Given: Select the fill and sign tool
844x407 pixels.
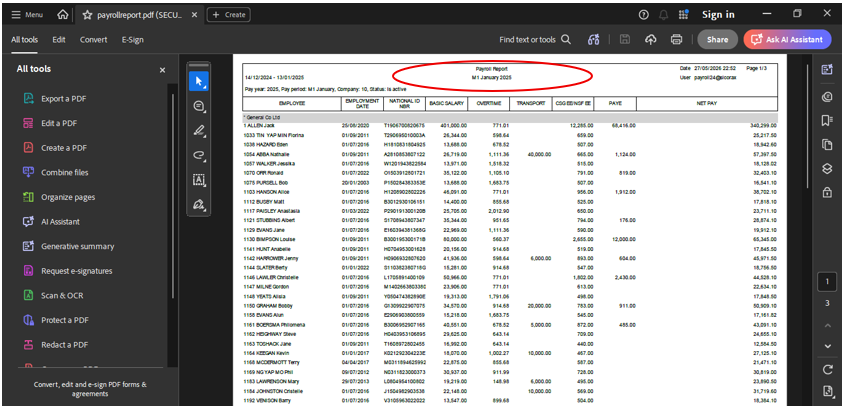Looking at the screenshot, I should point(199,205).
